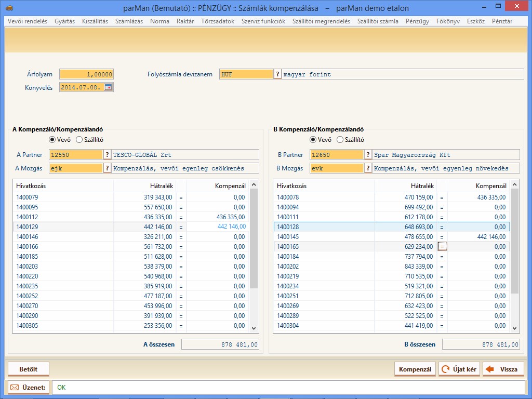Open the calendar picker in Könyvelés field
Image resolution: width=532 pixels, height=399 pixels.
[x=108, y=87]
